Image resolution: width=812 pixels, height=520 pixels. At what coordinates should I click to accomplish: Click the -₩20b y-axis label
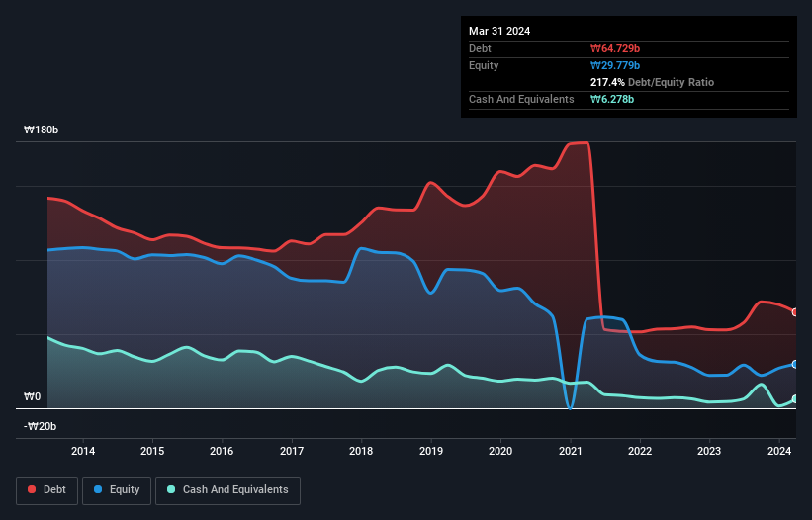(40, 426)
